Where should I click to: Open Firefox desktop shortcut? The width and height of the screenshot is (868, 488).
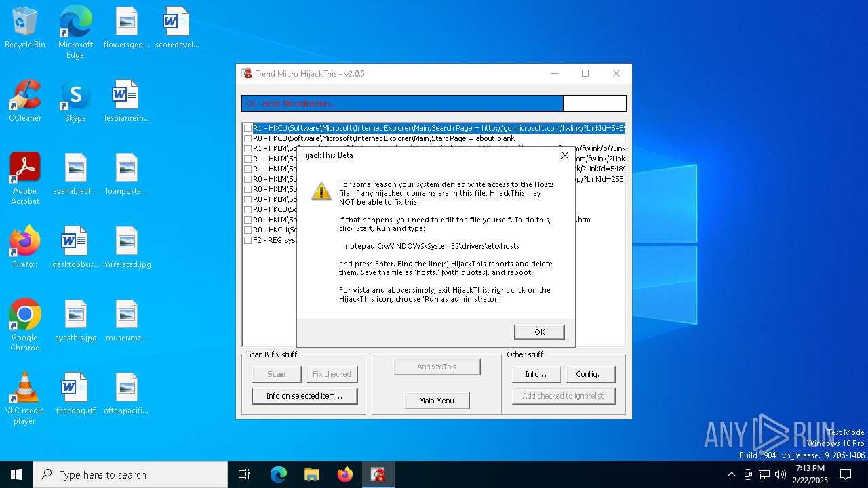(25, 248)
